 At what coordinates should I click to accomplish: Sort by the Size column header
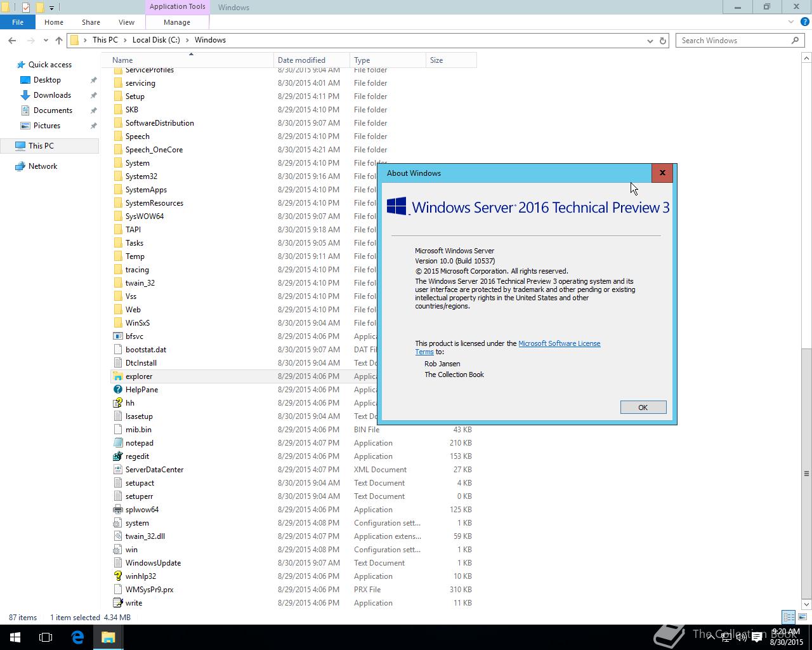pyautogui.click(x=451, y=60)
